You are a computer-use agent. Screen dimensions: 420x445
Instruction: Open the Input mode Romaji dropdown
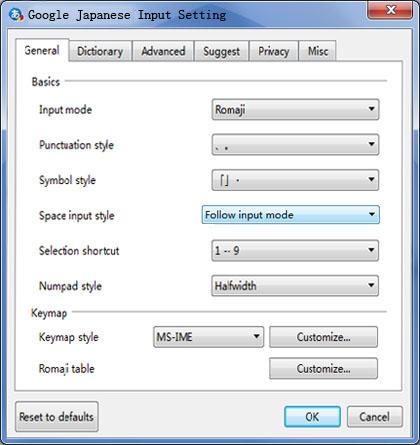[295, 109]
